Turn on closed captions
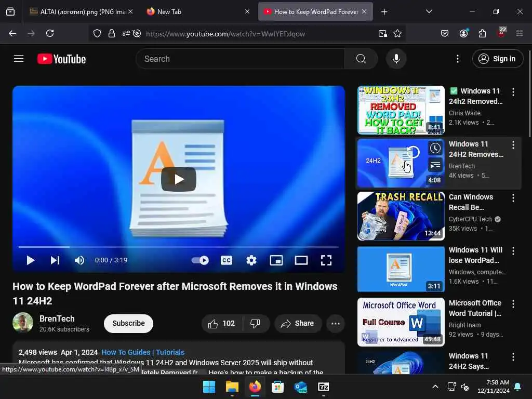The image size is (532, 399). click(x=227, y=260)
